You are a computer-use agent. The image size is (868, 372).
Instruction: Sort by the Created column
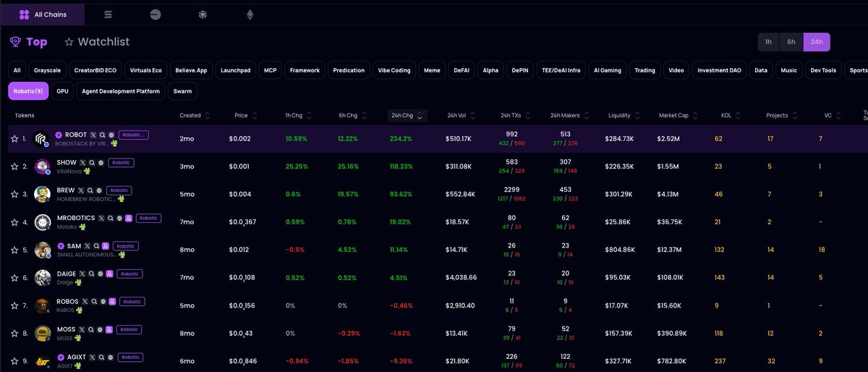point(195,115)
